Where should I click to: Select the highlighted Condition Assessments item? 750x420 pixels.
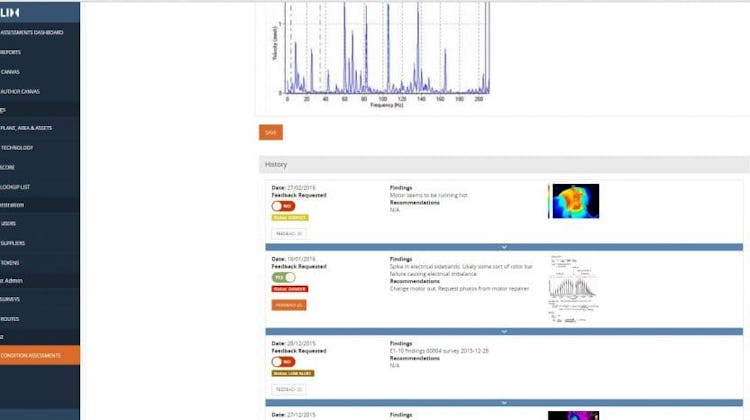[40, 355]
